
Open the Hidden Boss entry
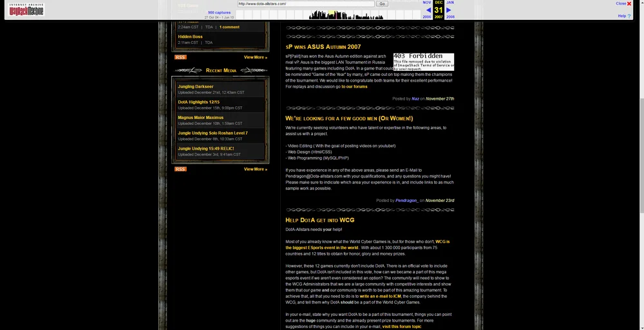190,37
